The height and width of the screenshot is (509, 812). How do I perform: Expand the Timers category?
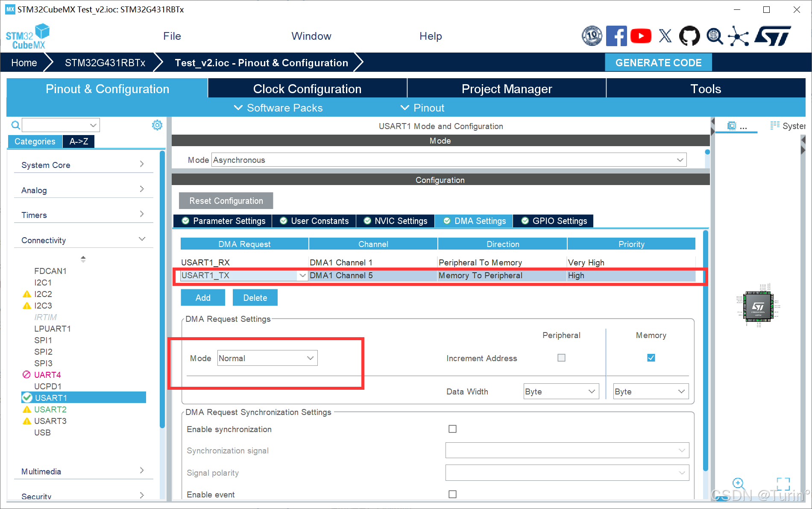[83, 215]
